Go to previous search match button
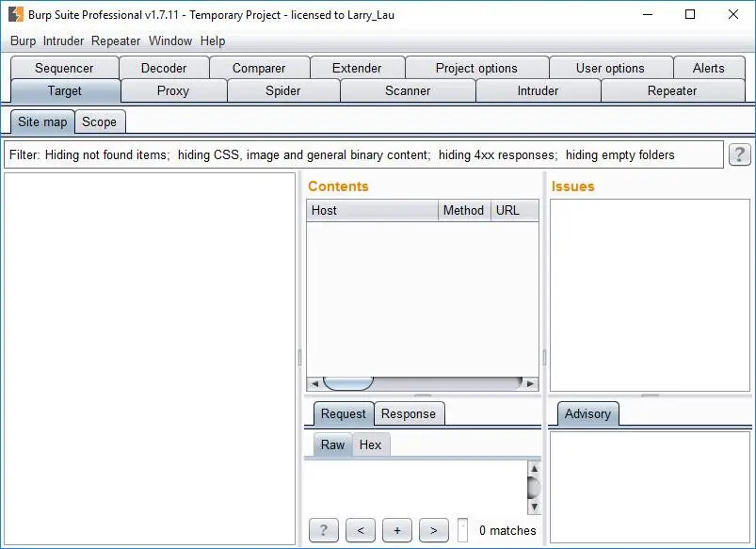 click(x=361, y=530)
